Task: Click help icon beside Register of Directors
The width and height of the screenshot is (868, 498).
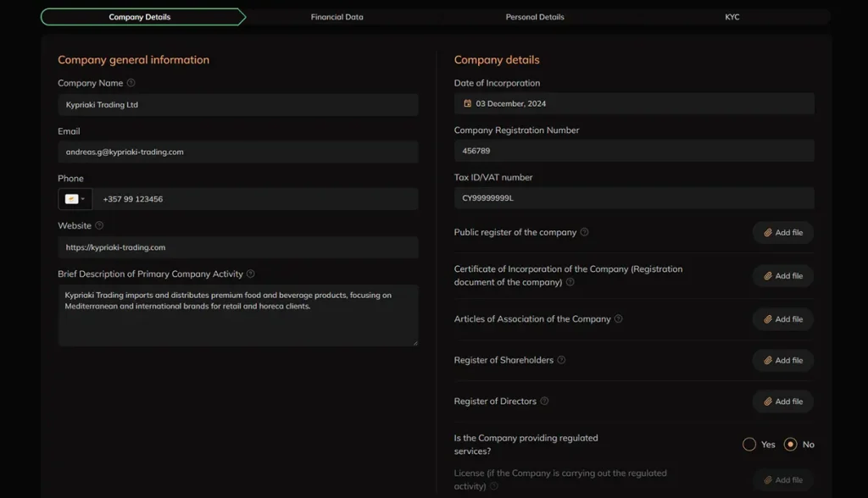Action: click(x=544, y=401)
